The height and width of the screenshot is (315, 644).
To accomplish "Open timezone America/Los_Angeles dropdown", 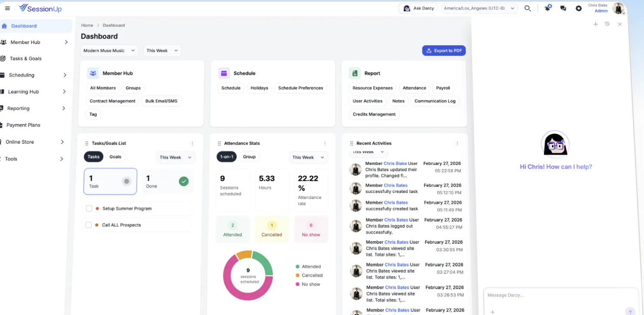I will pos(479,8).
